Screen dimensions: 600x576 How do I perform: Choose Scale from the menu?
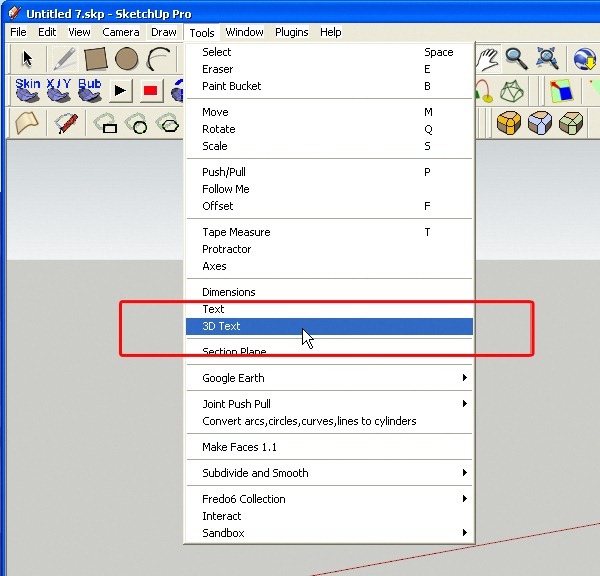329,146
